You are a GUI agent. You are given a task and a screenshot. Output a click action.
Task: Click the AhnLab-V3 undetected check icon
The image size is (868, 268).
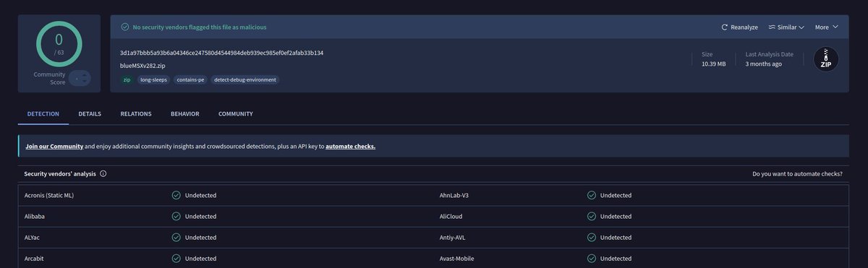tap(591, 195)
